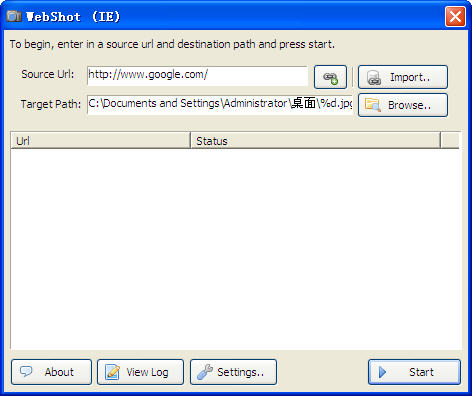
Task: Click the Browse.. button
Action: pyautogui.click(x=403, y=105)
